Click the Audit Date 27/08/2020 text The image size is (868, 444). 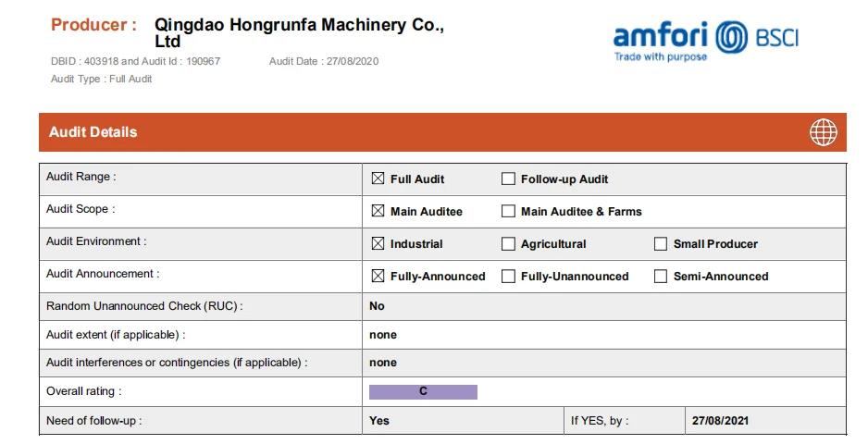coord(324,61)
